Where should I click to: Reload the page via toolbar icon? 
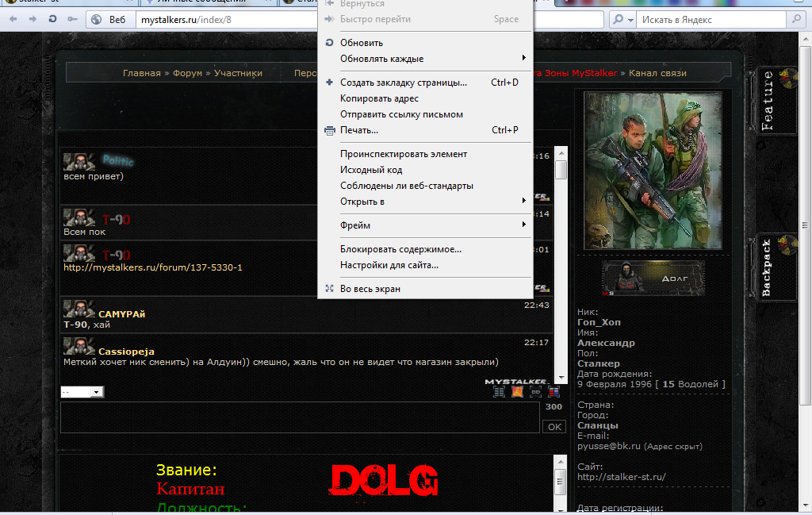[52, 19]
